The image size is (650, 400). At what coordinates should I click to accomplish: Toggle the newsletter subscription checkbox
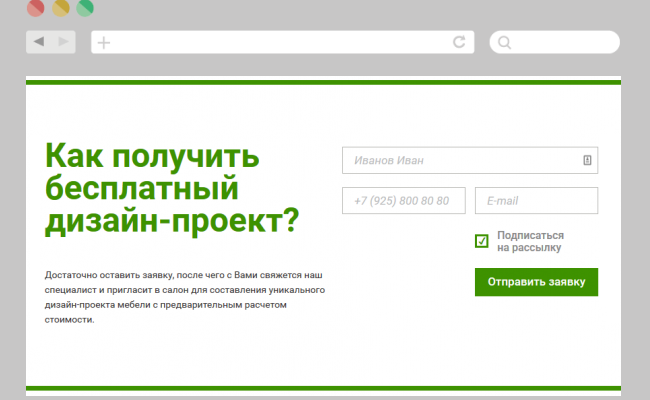(x=482, y=241)
